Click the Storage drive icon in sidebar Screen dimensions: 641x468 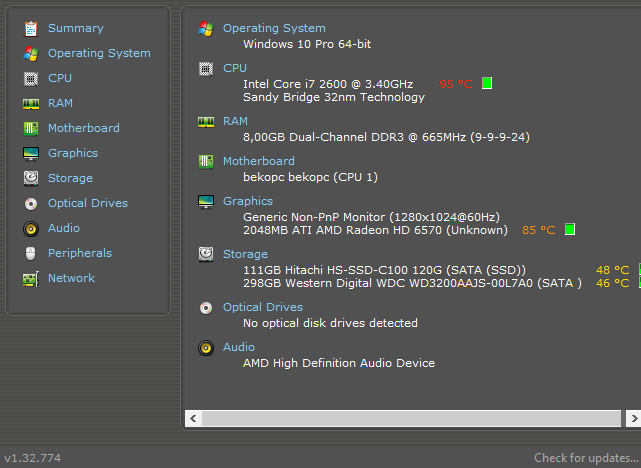click(x=31, y=178)
